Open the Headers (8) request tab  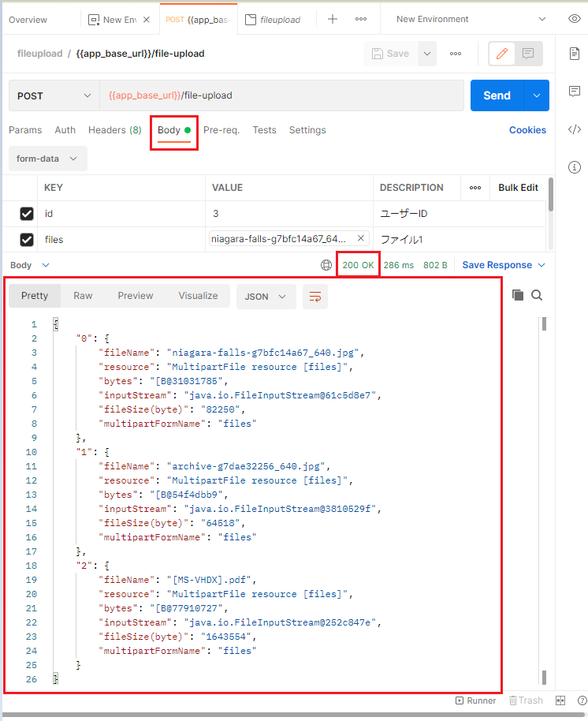[114, 130]
